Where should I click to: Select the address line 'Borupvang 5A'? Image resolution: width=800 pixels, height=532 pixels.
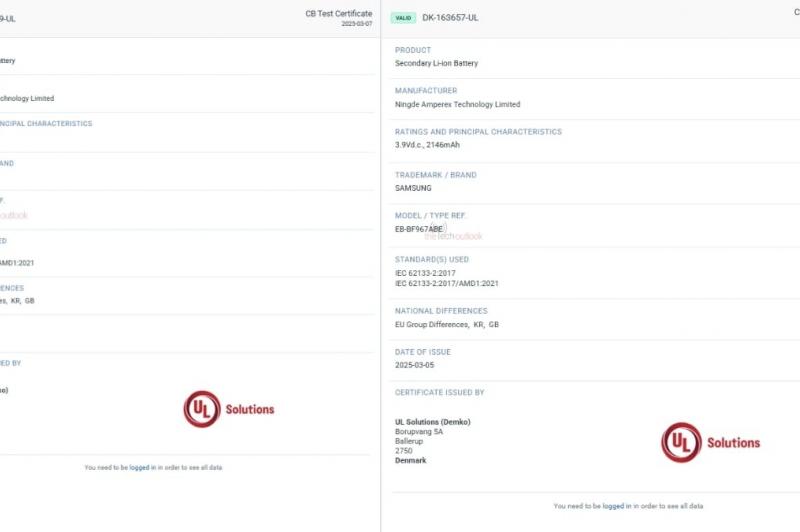point(419,432)
